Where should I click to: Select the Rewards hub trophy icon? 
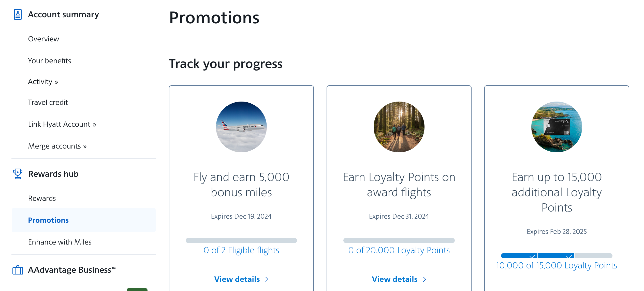pos(17,174)
